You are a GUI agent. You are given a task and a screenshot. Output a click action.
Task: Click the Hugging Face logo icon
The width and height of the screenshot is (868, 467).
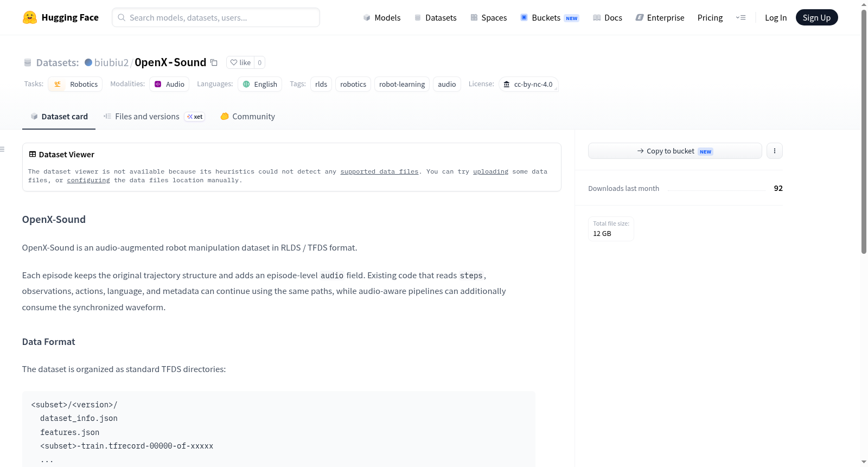(30, 17)
